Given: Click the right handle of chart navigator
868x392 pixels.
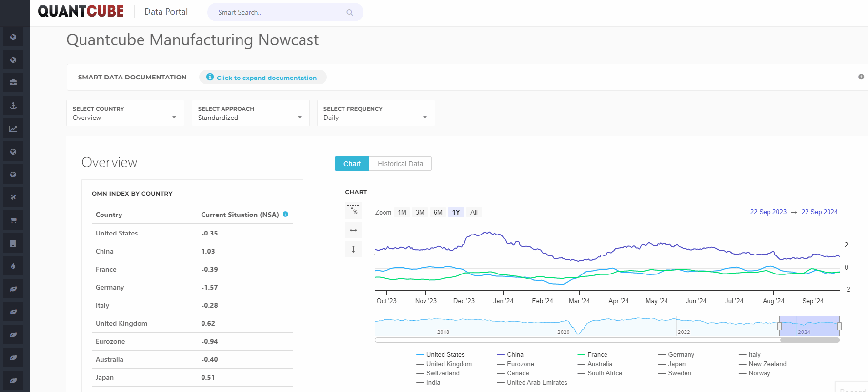Looking at the screenshot, I should point(839,326).
